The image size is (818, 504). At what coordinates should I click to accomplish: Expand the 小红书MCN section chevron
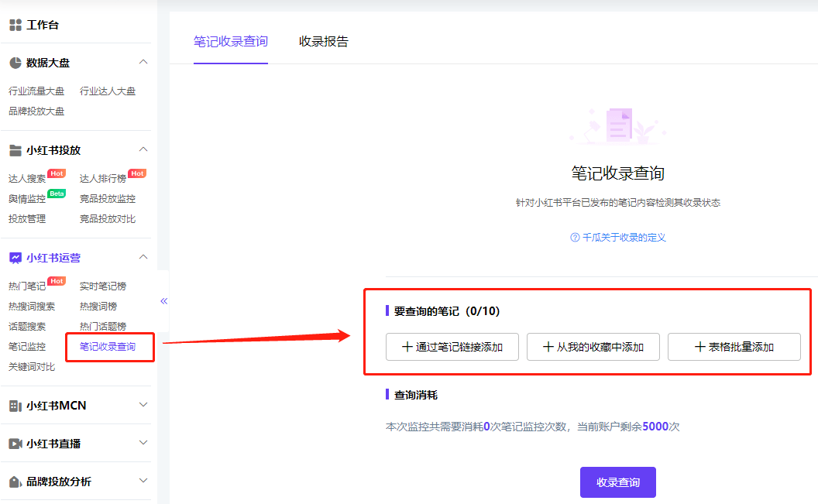click(143, 404)
